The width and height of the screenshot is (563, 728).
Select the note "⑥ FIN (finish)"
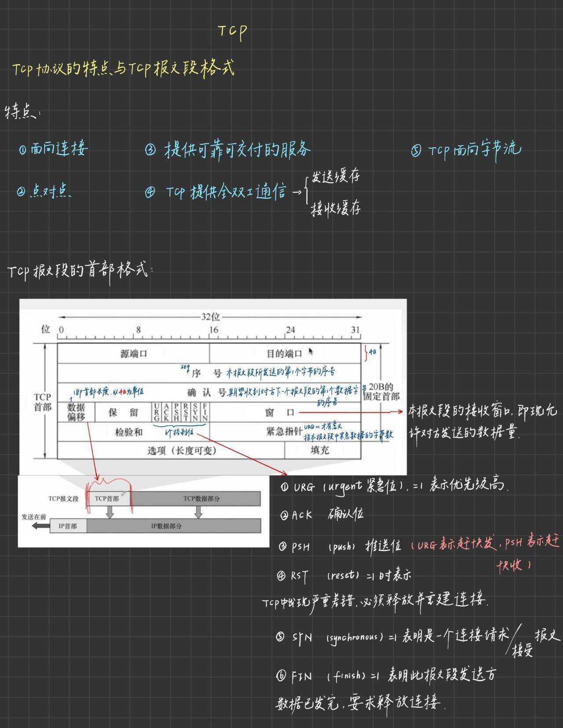[x=321, y=676]
